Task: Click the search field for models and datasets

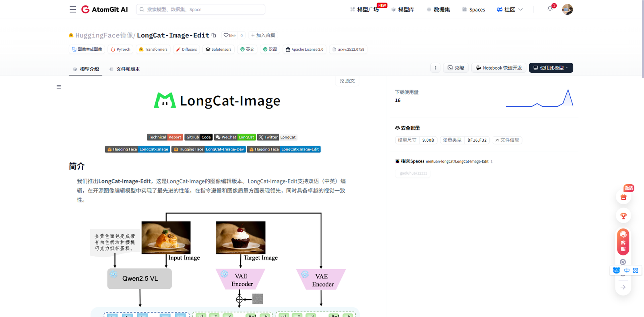Action: click(200, 9)
